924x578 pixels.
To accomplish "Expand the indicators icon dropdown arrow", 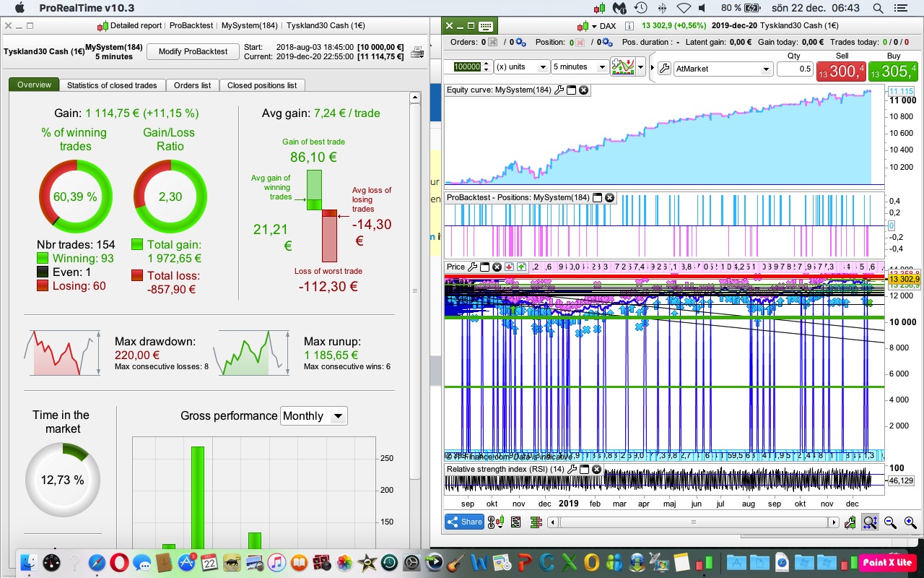I will (x=640, y=68).
